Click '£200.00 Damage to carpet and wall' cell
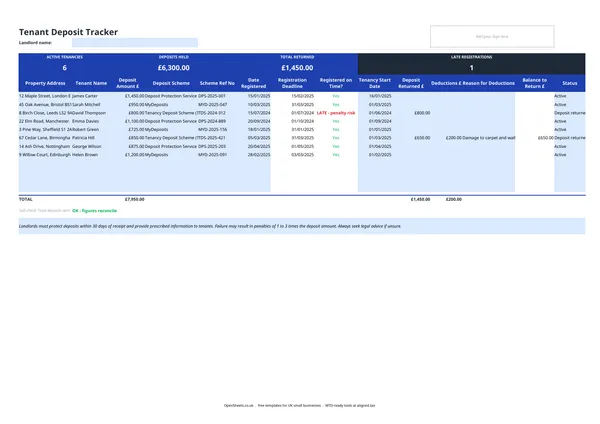 [x=480, y=138]
